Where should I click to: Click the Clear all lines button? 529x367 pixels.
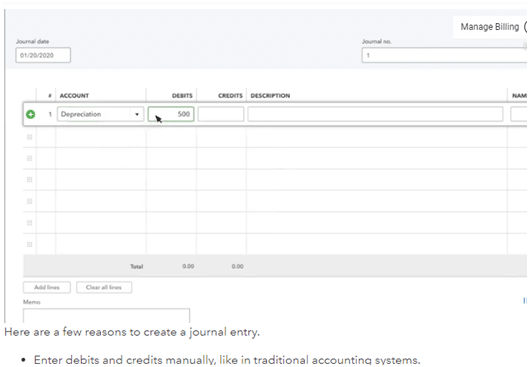tap(104, 287)
